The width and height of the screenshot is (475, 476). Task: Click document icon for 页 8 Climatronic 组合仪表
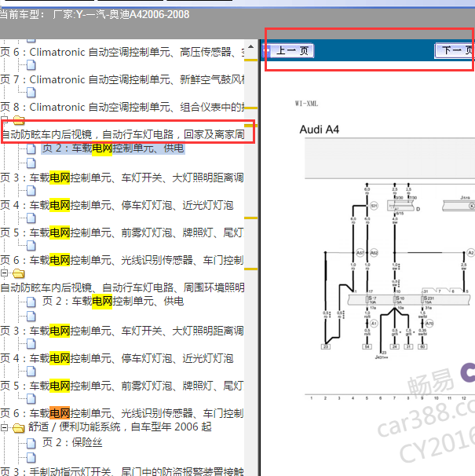tap(31, 92)
